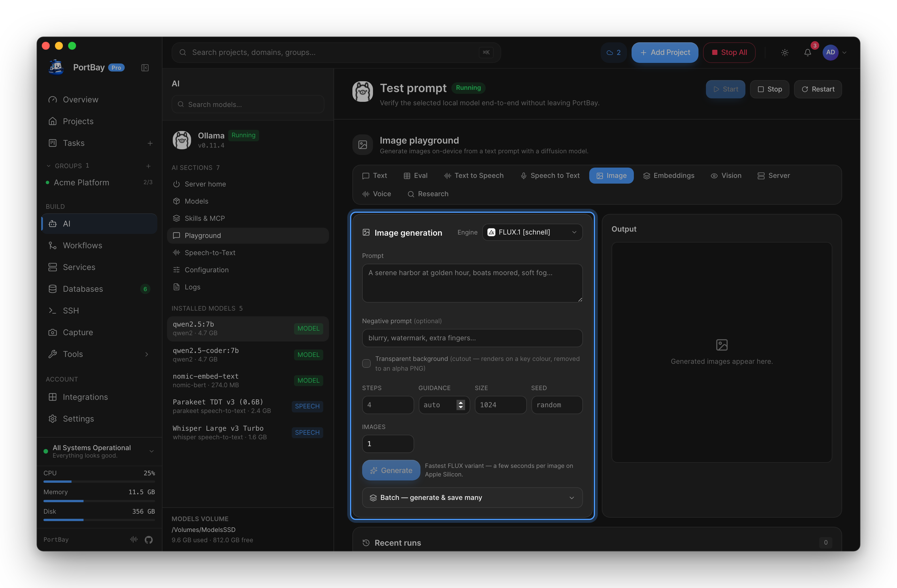Image resolution: width=897 pixels, height=588 pixels.
Task: Click the Add Project button
Action: point(665,52)
